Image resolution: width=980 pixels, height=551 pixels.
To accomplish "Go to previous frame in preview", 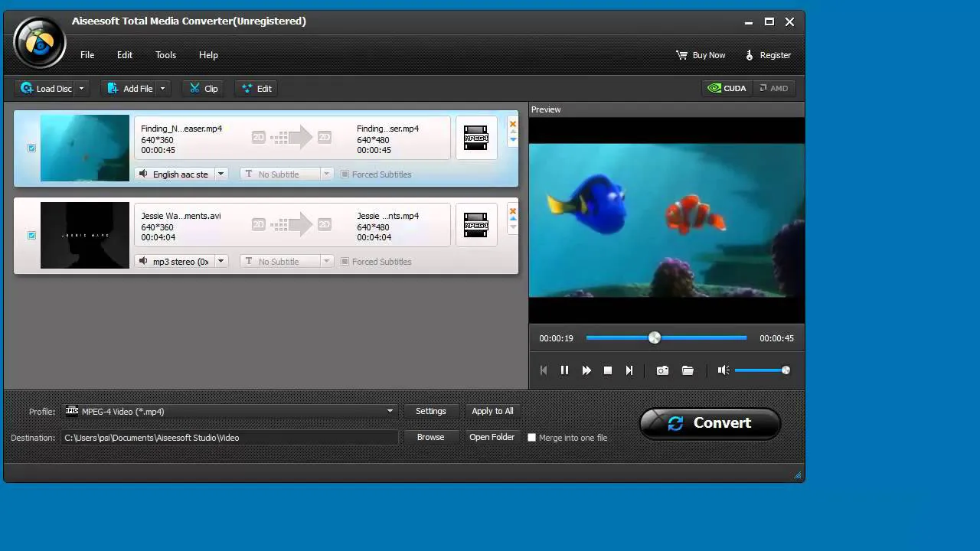I will coord(544,370).
